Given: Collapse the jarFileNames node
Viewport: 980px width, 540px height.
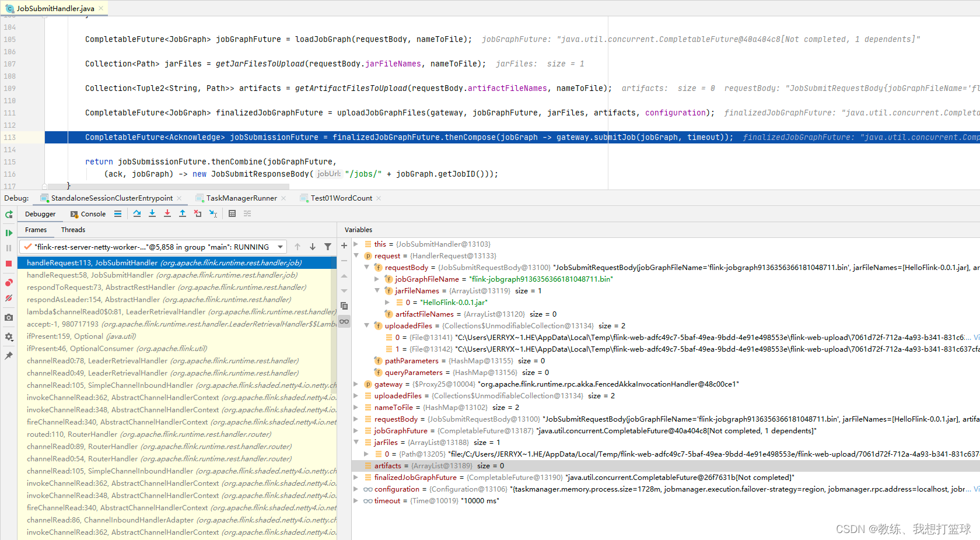Looking at the screenshot, I should [377, 291].
